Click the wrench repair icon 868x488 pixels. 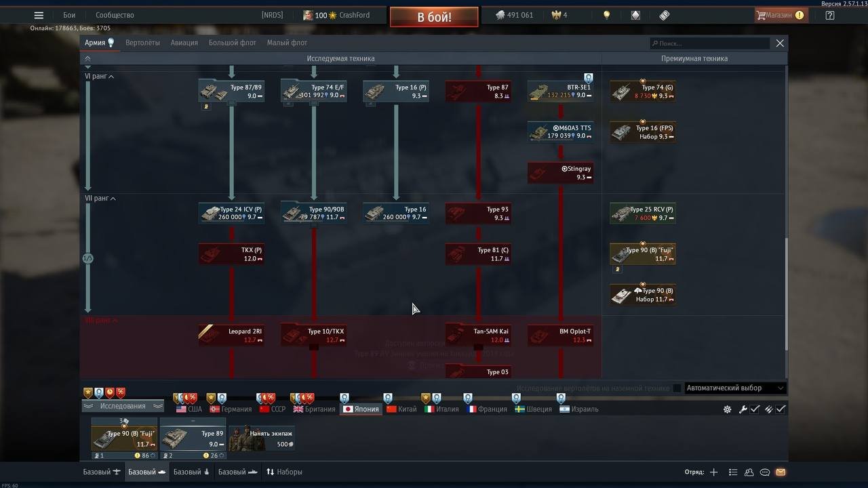click(x=743, y=409)
